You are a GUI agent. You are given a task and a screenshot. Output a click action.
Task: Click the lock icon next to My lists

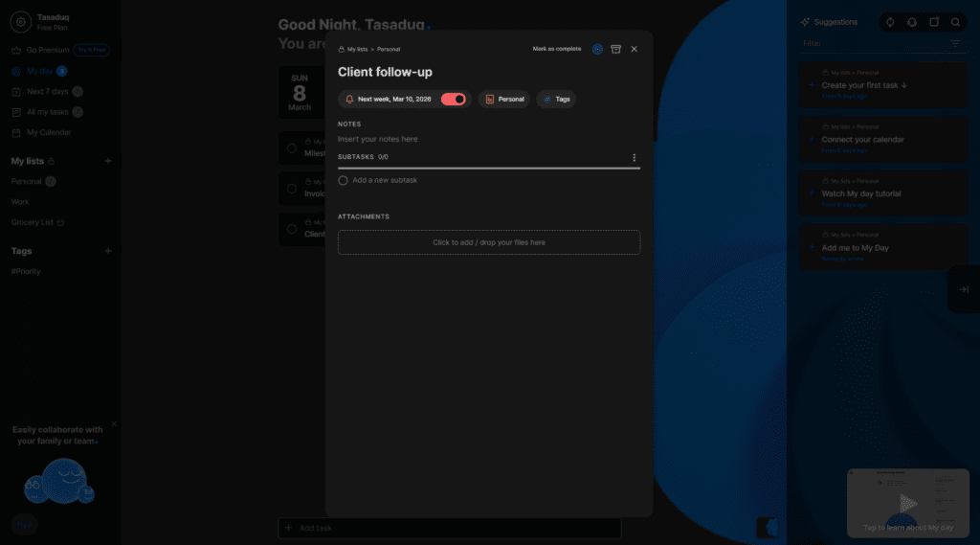click(x=52, y=162)
